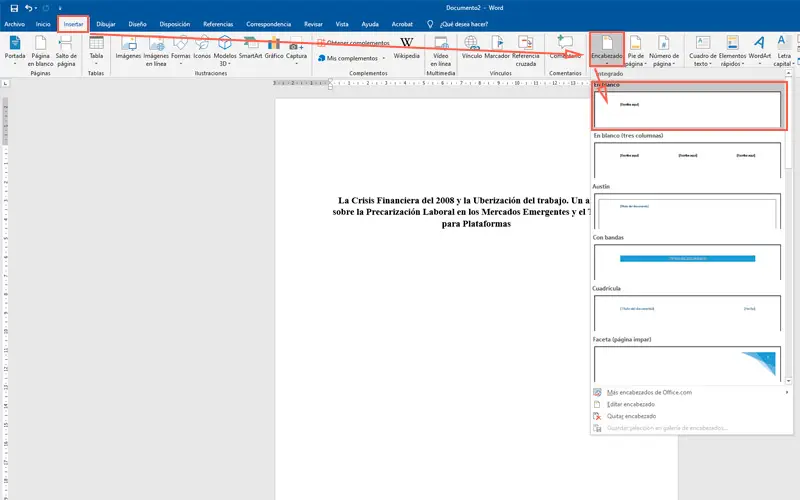Open the Iconos insert tool
The image size is (800, 500).
point(201,46)
